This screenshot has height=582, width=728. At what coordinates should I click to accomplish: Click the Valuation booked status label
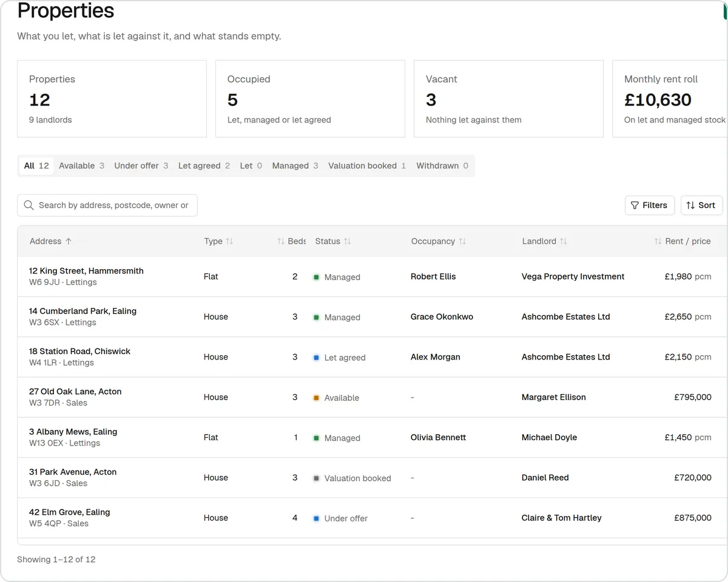[358, 478]
